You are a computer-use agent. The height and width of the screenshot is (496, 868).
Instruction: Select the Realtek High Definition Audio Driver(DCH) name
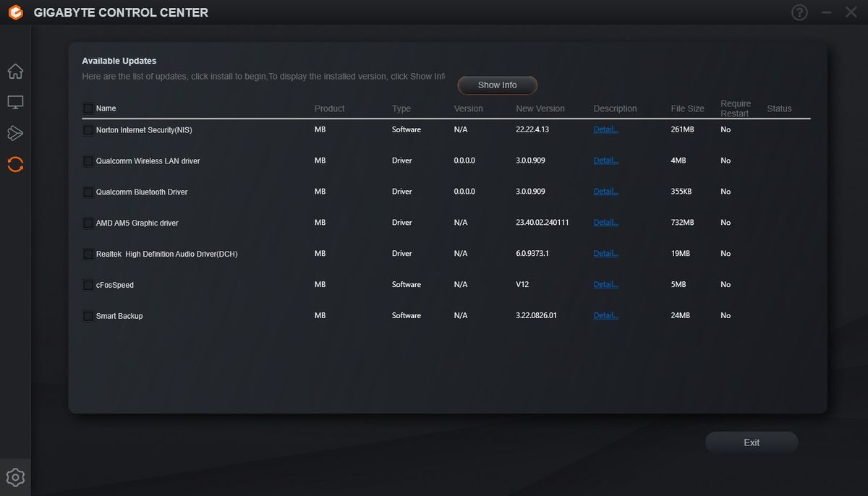[x=166, y=255]
